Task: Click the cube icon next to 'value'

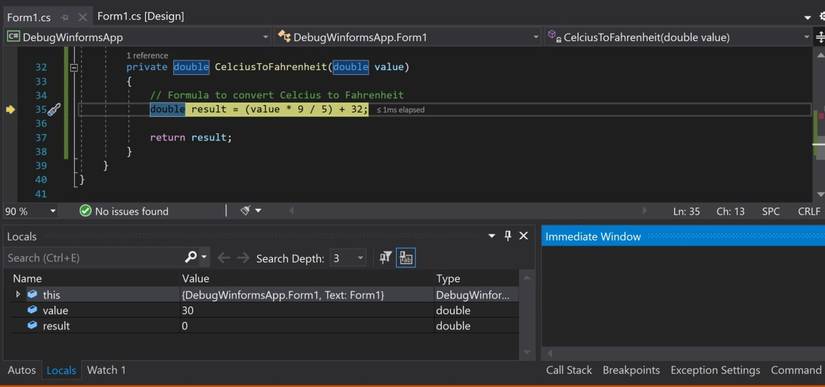Action: pos(33,310)
